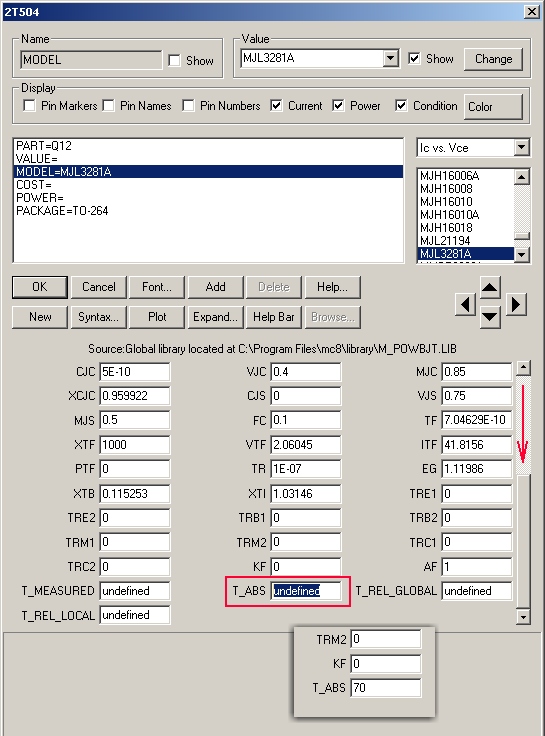This screenshot has height=736, width=545.
Task: Enable the Pin Names checkbox
Action: click(x=108, y=106)
